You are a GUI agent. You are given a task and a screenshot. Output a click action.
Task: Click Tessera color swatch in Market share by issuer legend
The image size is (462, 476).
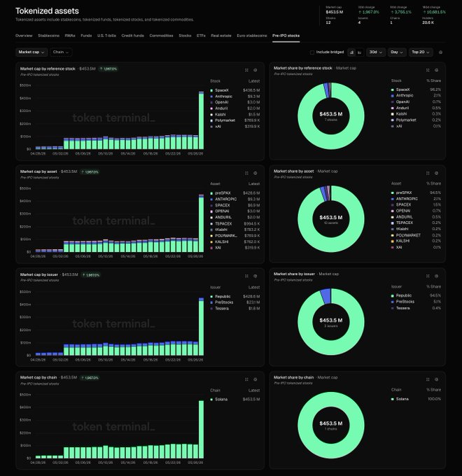(392, 308)
